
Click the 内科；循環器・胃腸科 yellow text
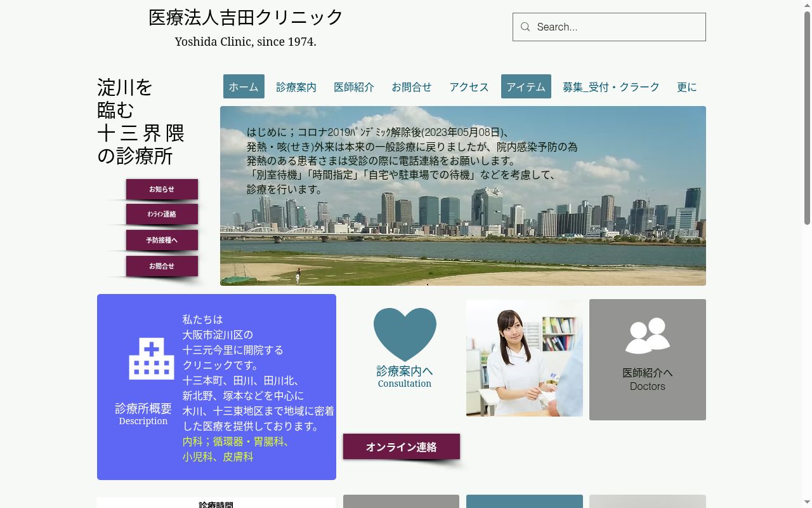point(237,441)
